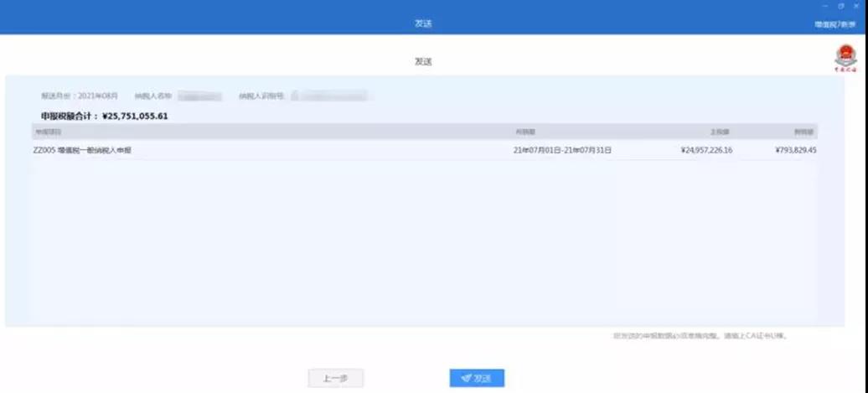
Task: Click the 所属期 column header
Action: click(525, 132)
